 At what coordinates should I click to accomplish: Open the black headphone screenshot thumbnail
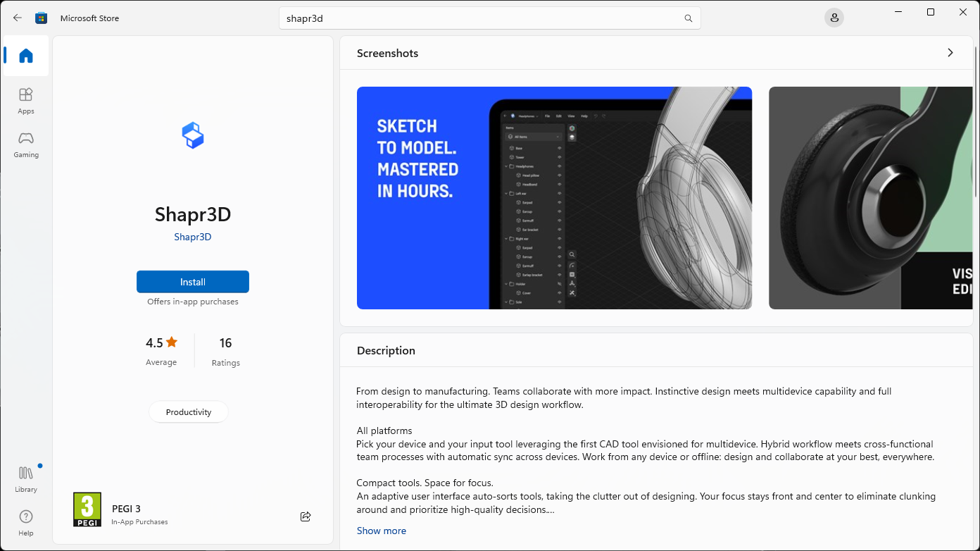pyautogui.click(x=870, y=198)
